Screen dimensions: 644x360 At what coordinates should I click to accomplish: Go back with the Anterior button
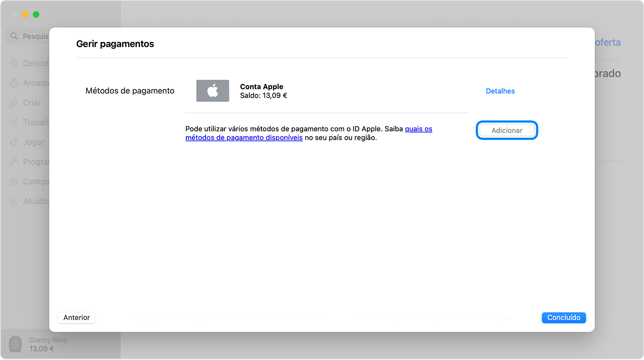(x=77, y=318)
